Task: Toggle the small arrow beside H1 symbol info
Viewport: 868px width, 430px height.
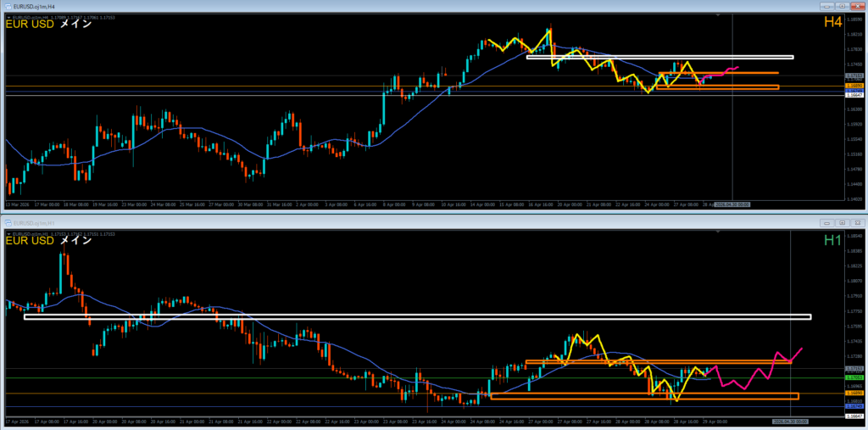Action: pos(8,234)
